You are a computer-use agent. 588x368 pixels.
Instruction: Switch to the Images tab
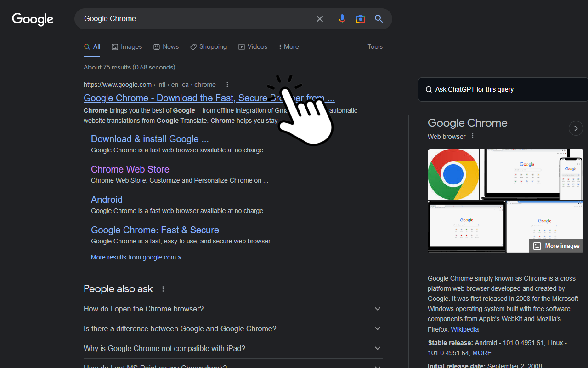[x=126, y=46]
